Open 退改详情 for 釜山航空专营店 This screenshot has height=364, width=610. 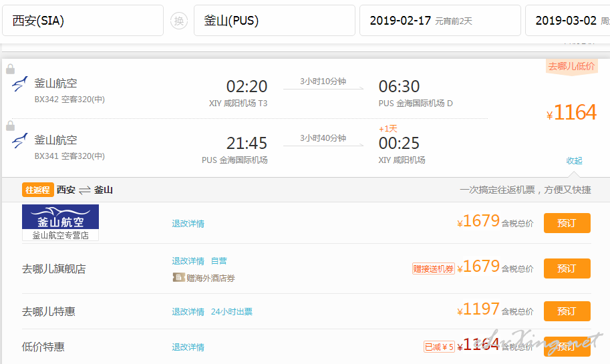tap(188, 224)
